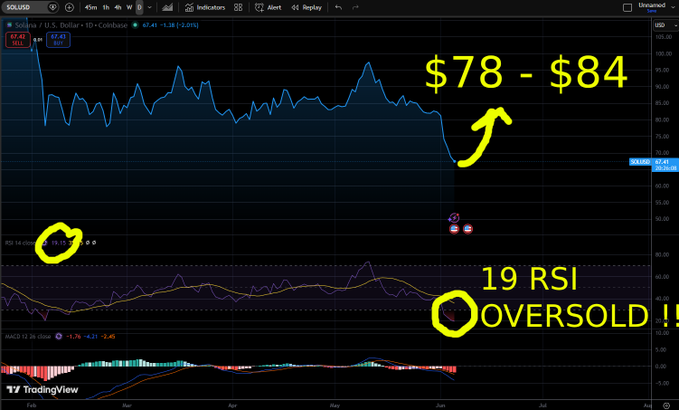Redo the chart action
The height and width of the screenshot is (410, 679).
pyautogui.click(x=356, y=7)
